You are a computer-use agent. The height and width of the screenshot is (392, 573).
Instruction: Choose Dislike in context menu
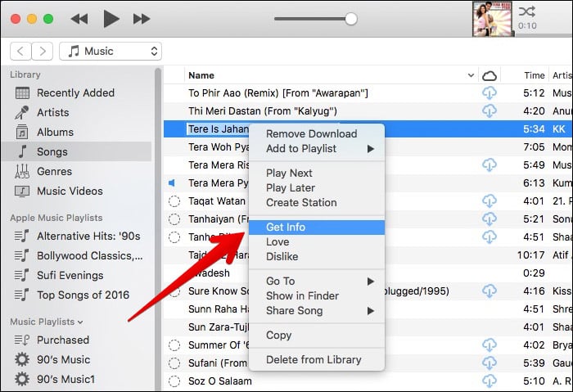317,257
